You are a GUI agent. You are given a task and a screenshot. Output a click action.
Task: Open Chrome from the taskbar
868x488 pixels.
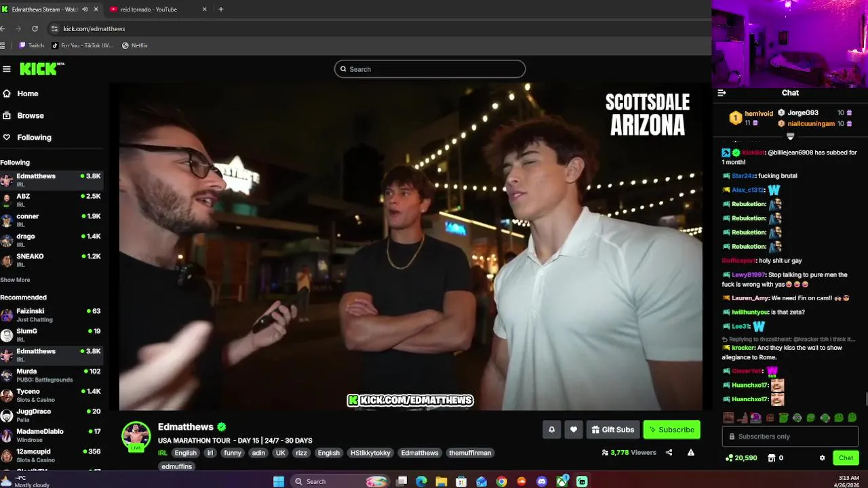[501, 481]
